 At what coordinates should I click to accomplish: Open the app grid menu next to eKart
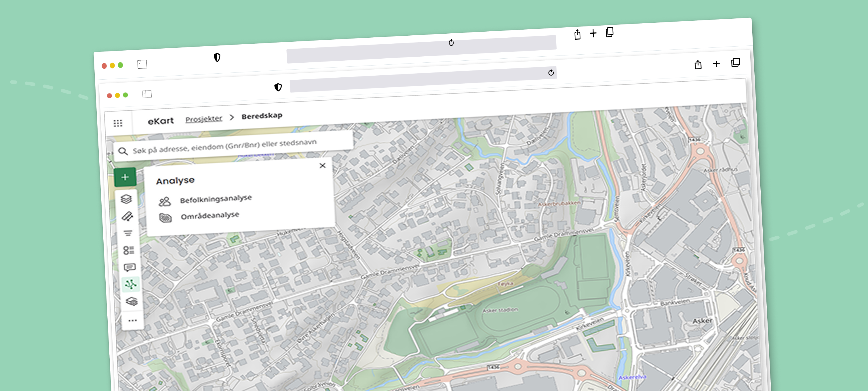coord(118,123)
